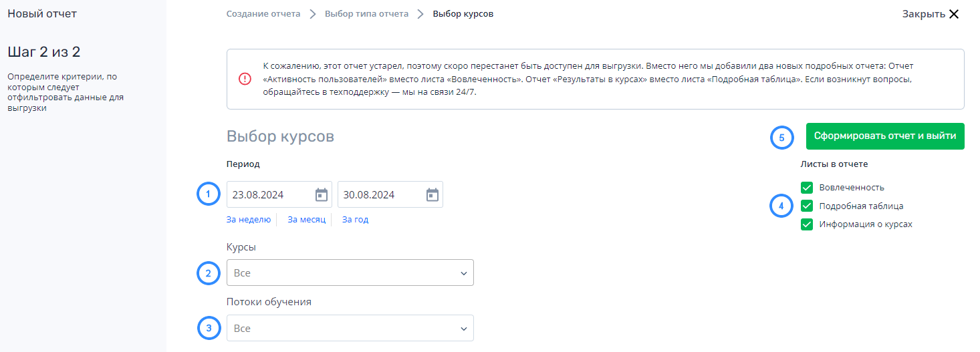Expand the Потоки обучения dropdown
This screenshot has width=980, height=352.
350,328
